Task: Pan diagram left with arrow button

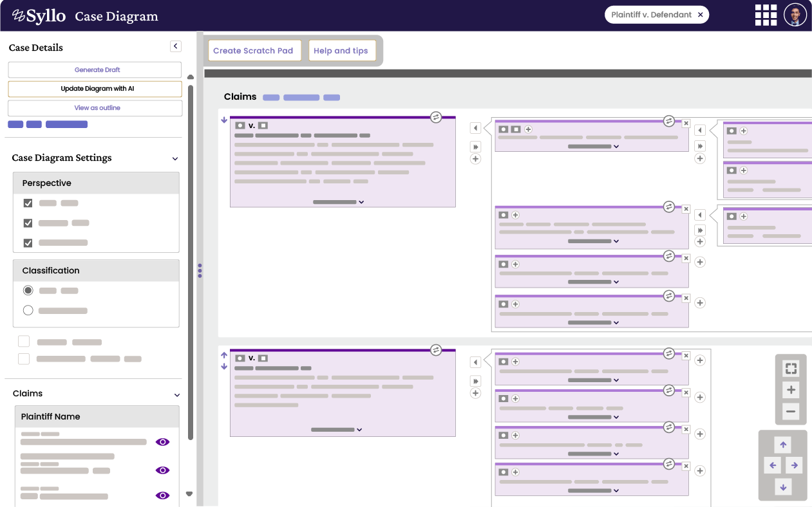Action: click(772, 465)
